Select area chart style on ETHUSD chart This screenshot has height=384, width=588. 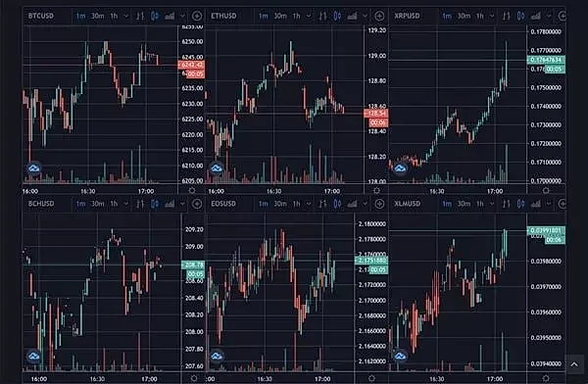tap(353, 16)
